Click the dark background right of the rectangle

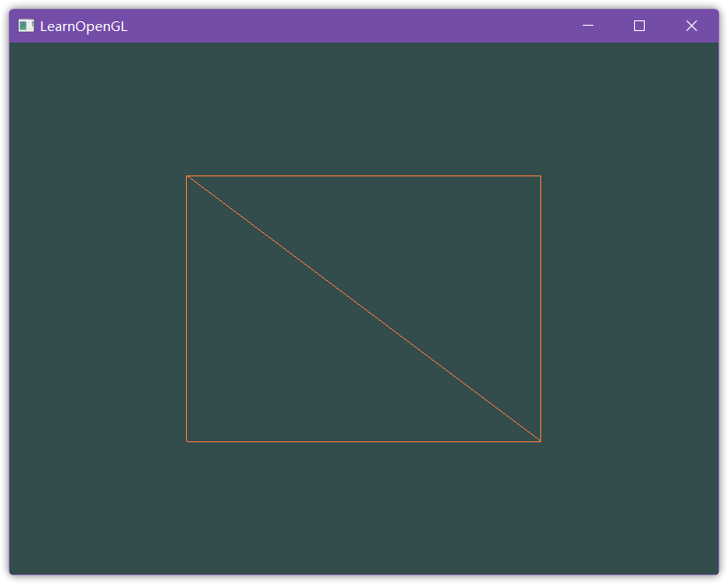(x=629, y=308)
